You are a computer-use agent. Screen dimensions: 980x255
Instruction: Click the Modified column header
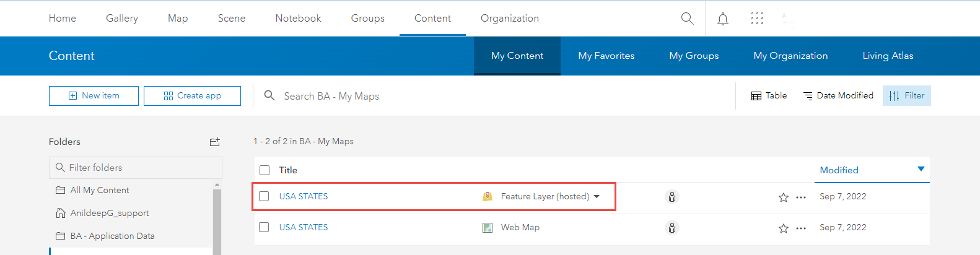pyautogui.click(x=839, y=170)
